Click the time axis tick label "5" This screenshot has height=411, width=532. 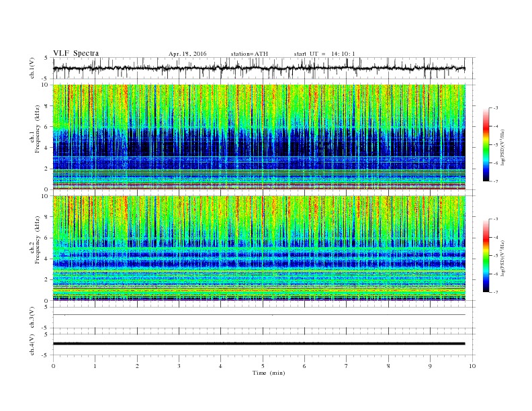click(x=263, y=366)
